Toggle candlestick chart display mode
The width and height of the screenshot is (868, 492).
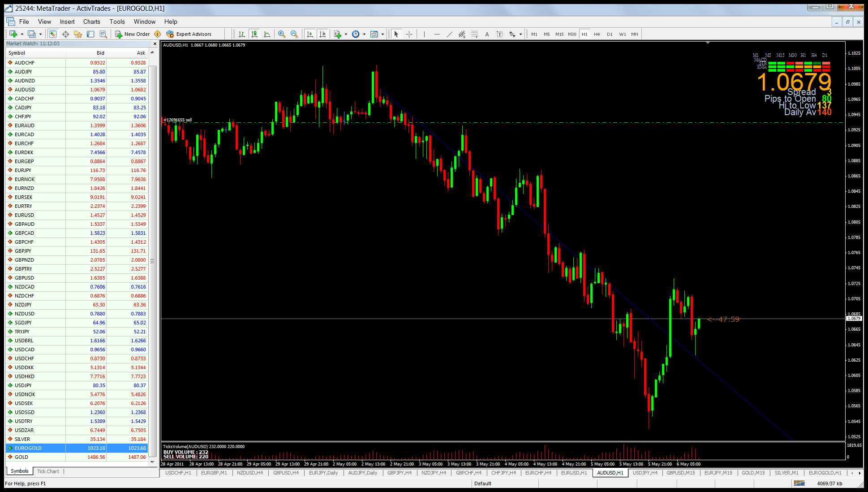point(254,34)
